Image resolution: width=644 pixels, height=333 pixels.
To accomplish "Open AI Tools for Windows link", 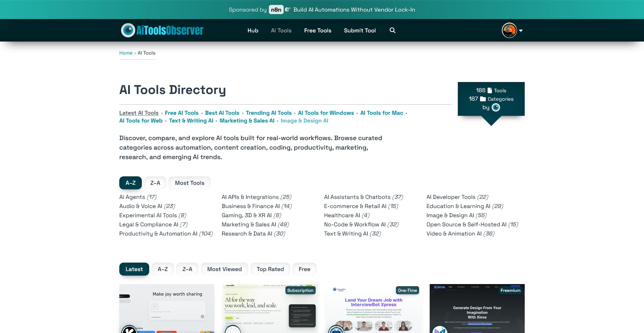I will point(326,113).
